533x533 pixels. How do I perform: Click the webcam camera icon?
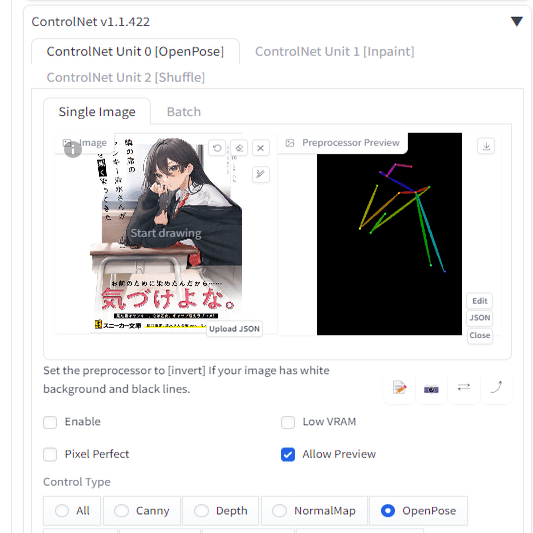[x=431, y=388]
